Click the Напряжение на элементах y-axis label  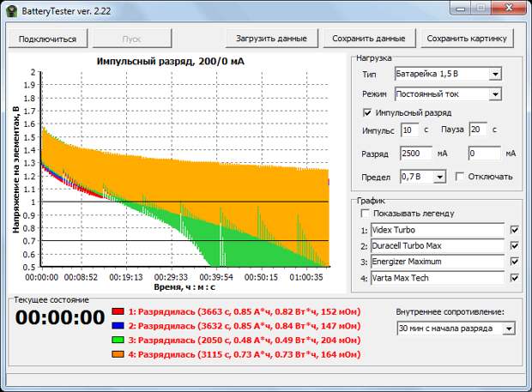point(16,170)
